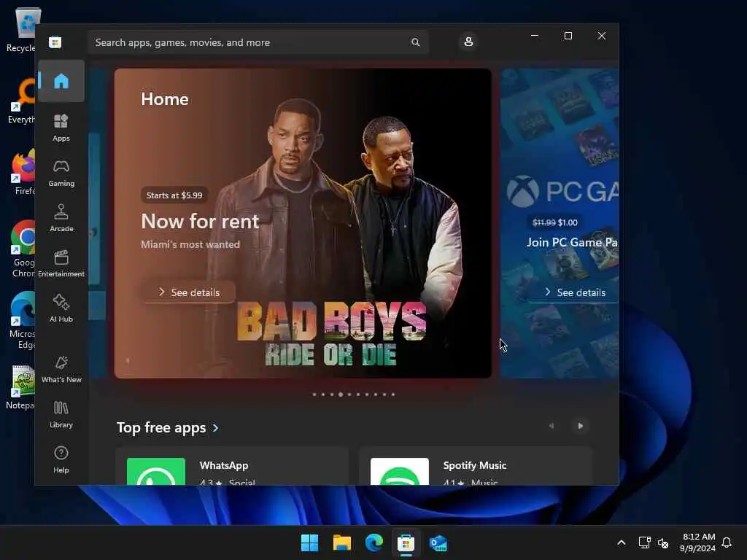Open the Home tab in the sidebar
The width and height of the screenshot is (747, 560).
point(61,81)
